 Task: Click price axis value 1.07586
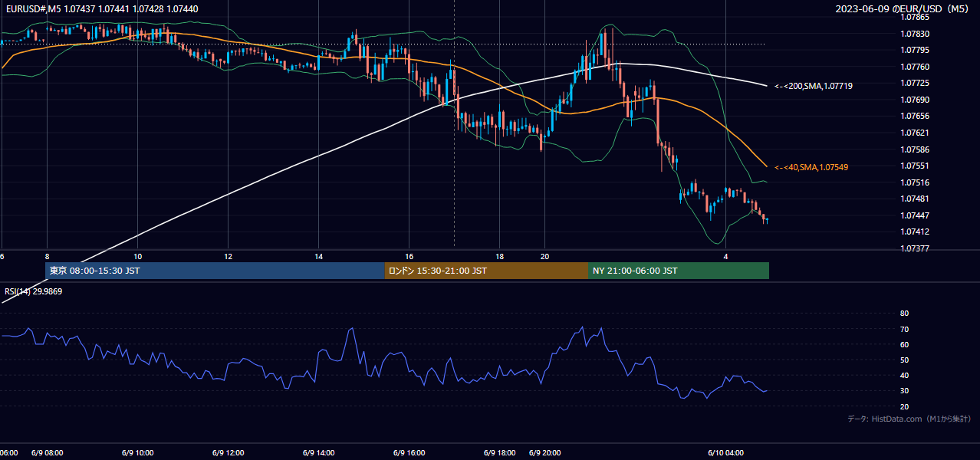pos(915,149)
